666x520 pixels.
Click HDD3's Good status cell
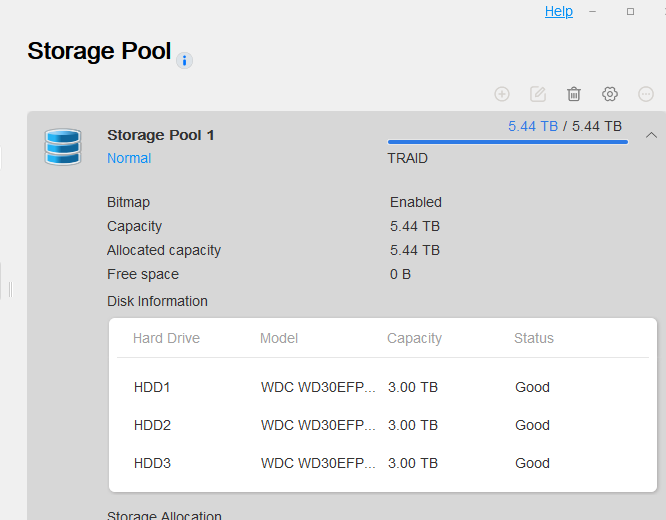pos(532,463)
